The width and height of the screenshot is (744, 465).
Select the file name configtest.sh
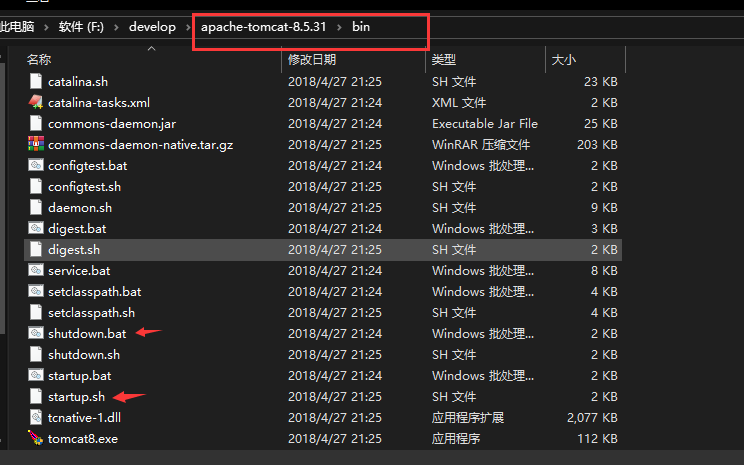[x=84, y=186]
